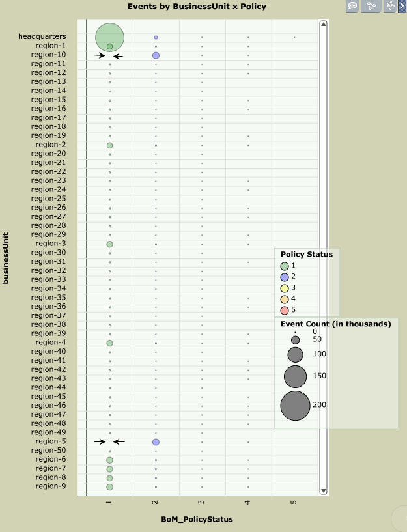Click the 'region-2' row label

[x=51, y=145]
